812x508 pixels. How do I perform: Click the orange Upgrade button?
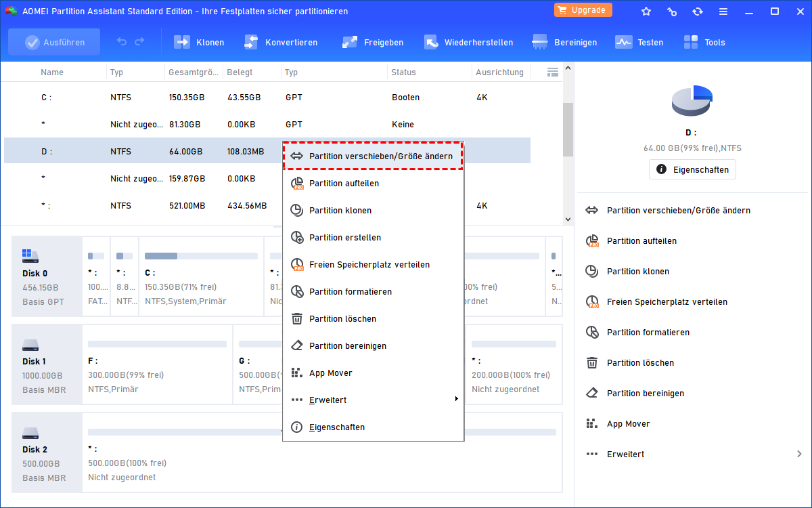pos(583,10)
